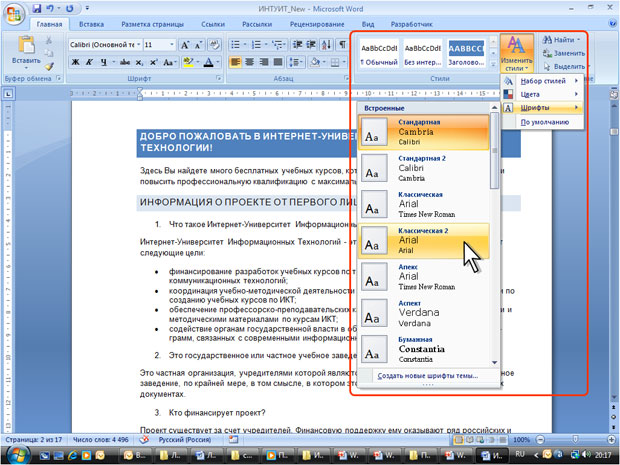Choose Бумажная Constantia theme fonts
Viewport: 620px width, 465px height.
(423, 350)
